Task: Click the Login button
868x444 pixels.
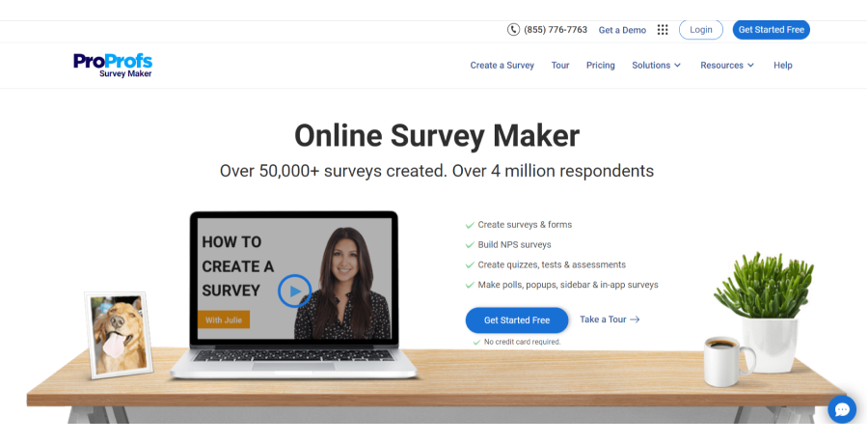Action: 701,30
